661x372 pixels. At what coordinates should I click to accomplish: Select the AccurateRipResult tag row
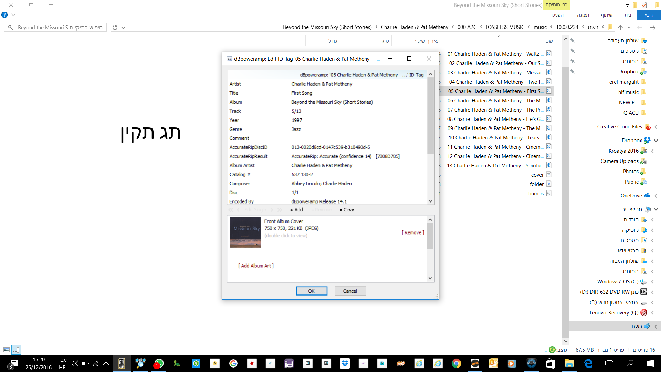[327, 156]
